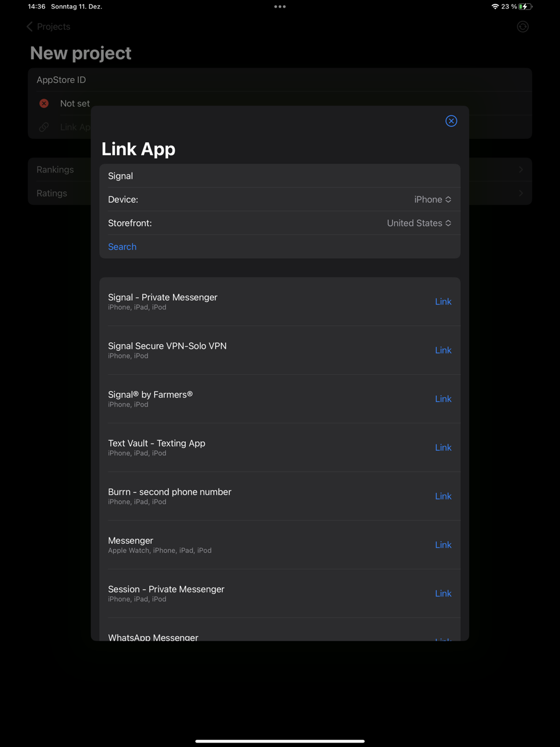The width and height of the screenshot is (560, 747).
Task: Select the Messenger result title
Action: 130,540
